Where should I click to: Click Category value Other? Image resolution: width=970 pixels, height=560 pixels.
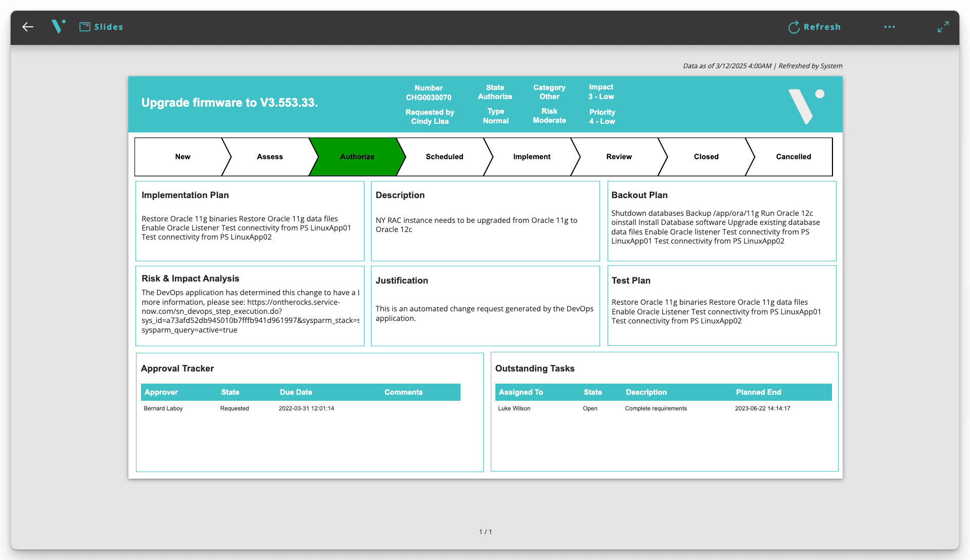549,97
